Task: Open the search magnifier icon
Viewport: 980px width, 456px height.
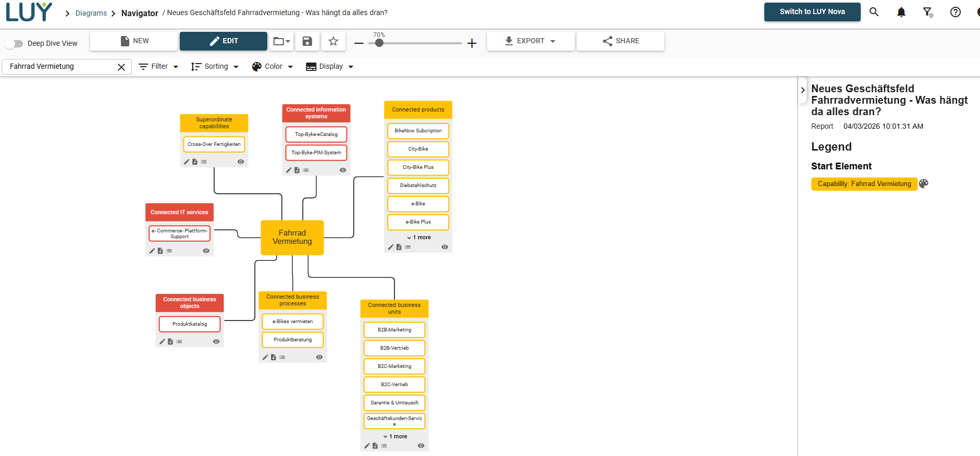Action: (x=874, y=12)
